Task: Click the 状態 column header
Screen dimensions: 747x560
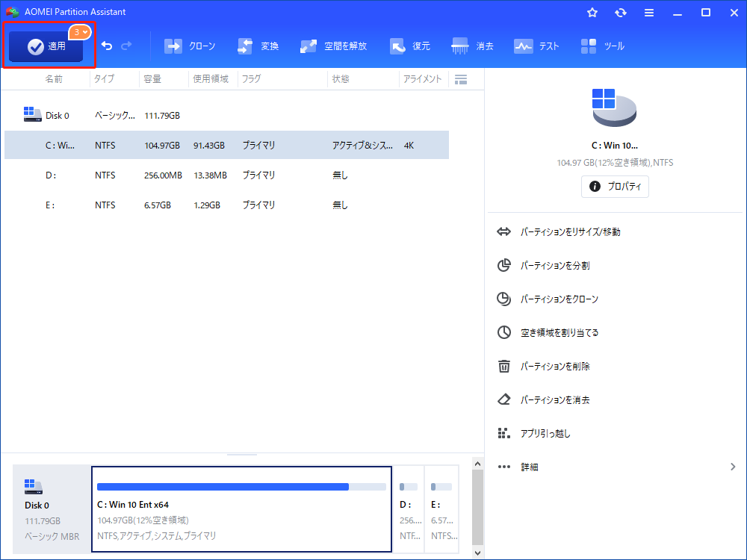Action: coord(340,79)
